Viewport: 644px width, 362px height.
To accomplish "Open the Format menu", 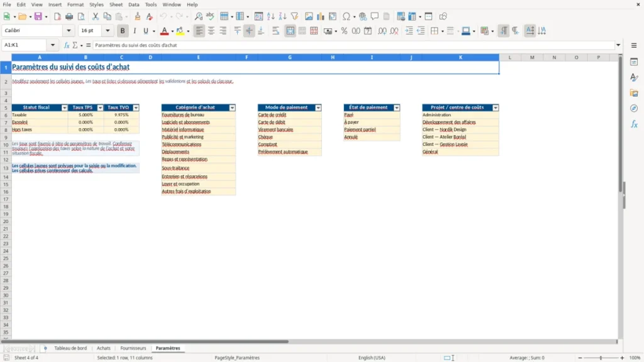I will 75,4.
